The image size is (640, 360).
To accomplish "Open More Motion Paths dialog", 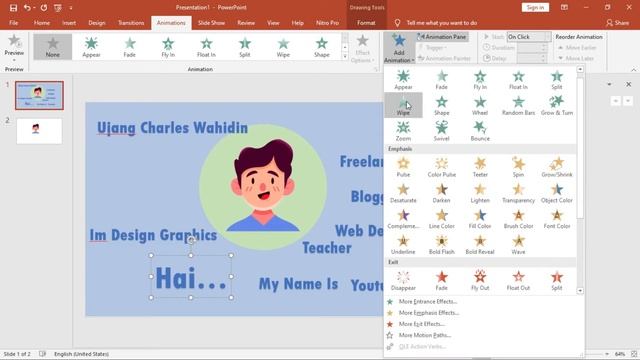I will [424, 335].
